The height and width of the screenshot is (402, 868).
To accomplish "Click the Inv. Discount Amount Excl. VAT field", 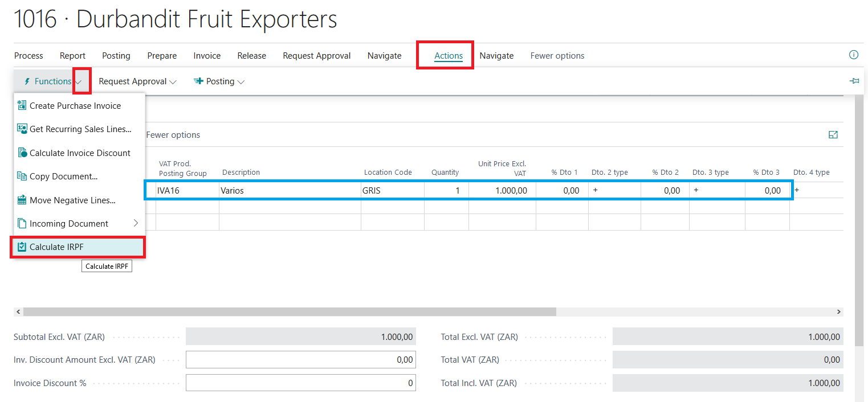I will click(301, 360).
